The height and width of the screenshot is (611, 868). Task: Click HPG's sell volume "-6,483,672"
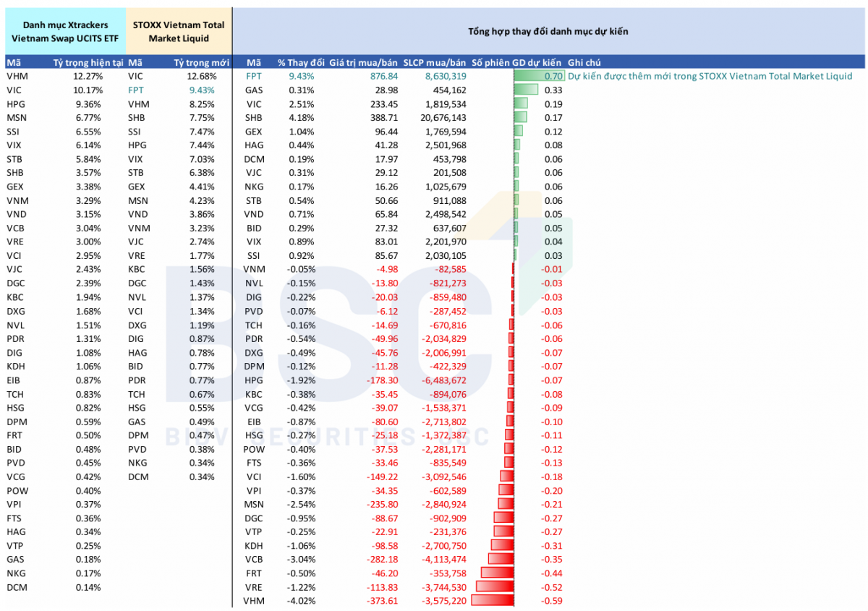pyautogui.click(x=444, y=380)
